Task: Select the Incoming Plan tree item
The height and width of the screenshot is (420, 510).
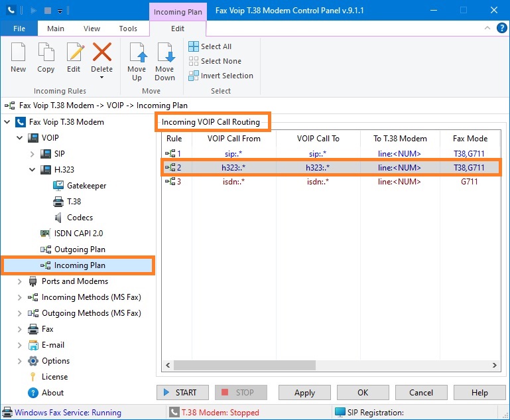Action: point(78,265)
